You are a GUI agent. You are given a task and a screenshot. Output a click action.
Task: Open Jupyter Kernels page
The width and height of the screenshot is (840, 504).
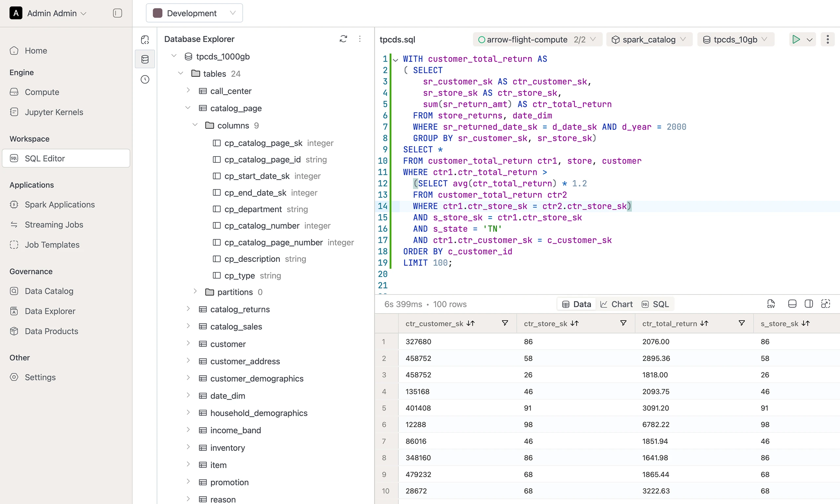pos(53,112)
